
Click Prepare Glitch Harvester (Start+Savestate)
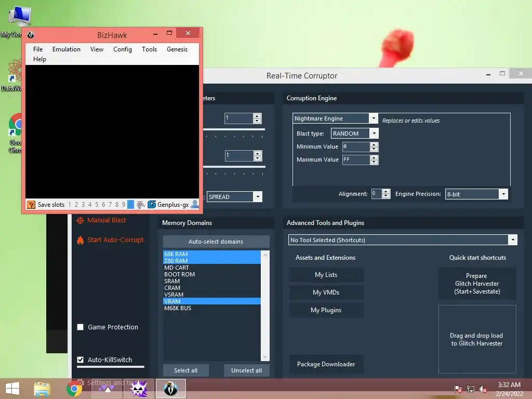pos(477,284)
